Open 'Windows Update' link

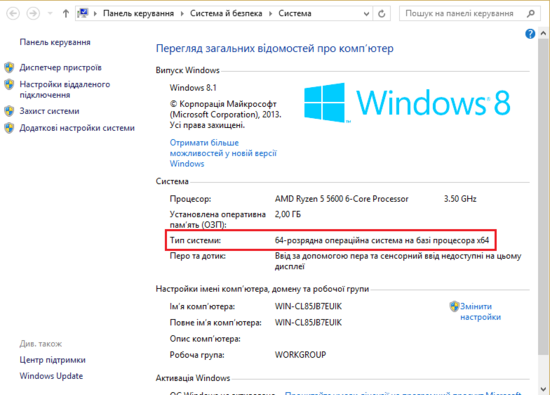coord(51,376)
